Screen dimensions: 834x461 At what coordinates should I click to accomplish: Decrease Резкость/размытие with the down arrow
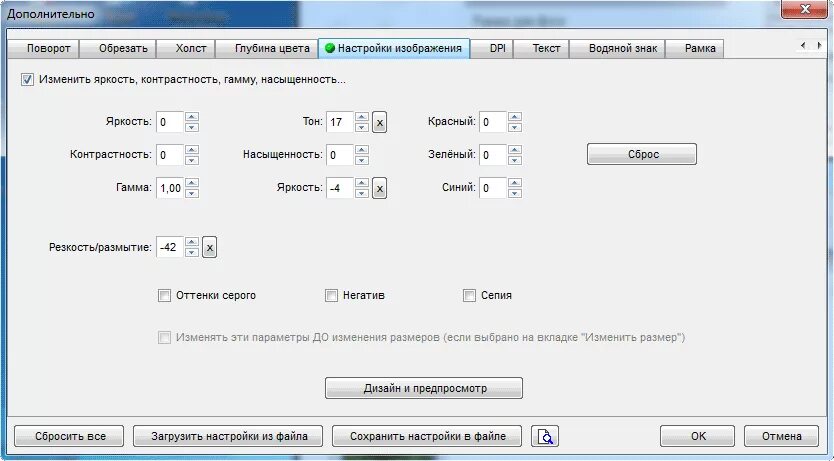point(192,252)
